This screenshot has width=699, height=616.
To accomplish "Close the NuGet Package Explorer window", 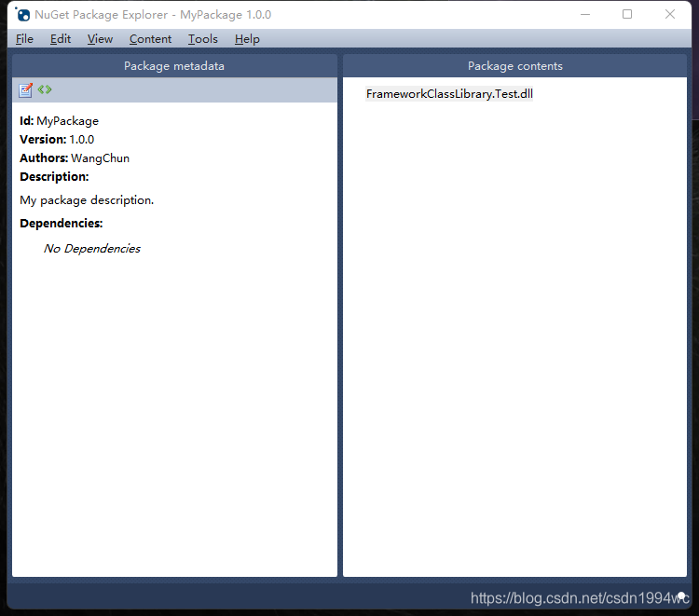I will point(670,14).
